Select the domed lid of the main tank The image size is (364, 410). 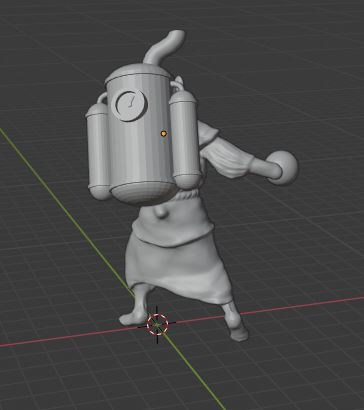[x=137, y=73]
